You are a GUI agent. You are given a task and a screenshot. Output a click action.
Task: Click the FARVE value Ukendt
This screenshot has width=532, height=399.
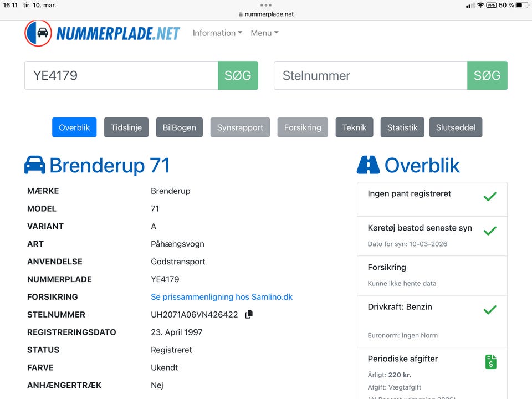164,367
